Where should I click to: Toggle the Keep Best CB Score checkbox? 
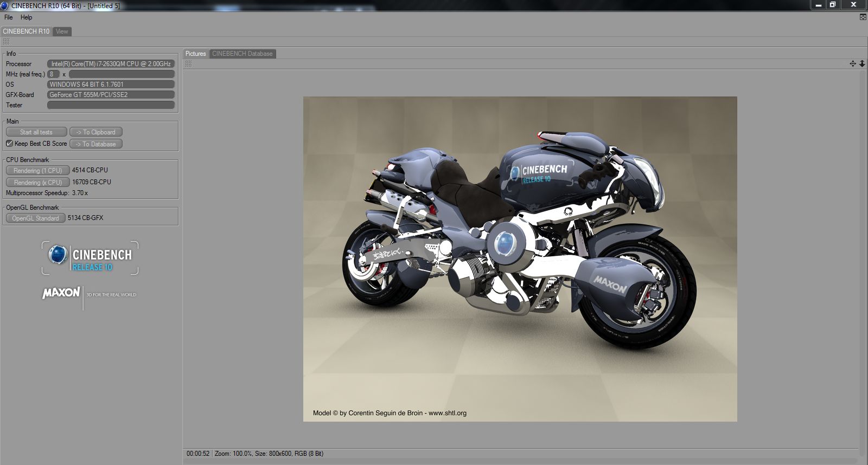click(x=9, y=144)
